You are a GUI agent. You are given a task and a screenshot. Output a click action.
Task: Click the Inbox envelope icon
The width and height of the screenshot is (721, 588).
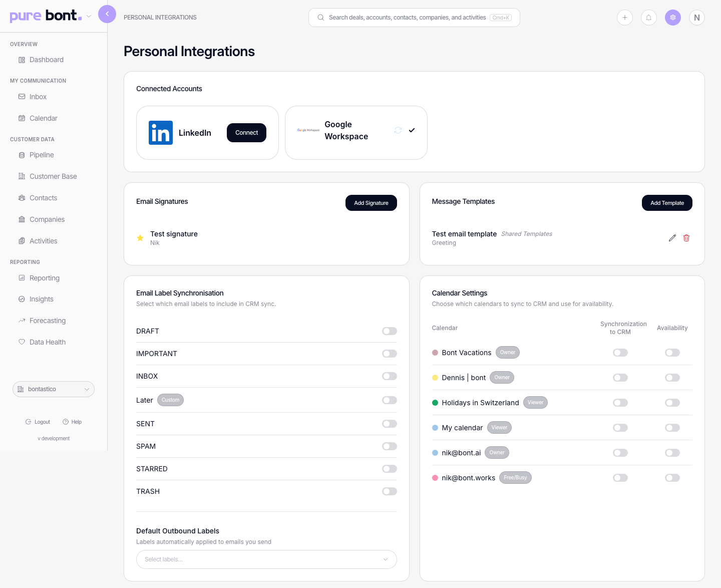[22, 97]
